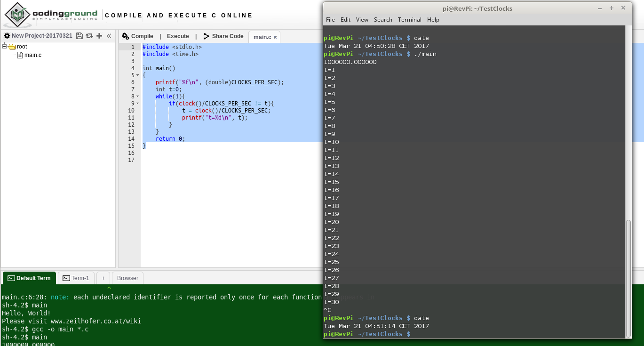Click the Coding Ground logo
The width and height of the screenshot is (644, 346).
(x=51, y=15)
